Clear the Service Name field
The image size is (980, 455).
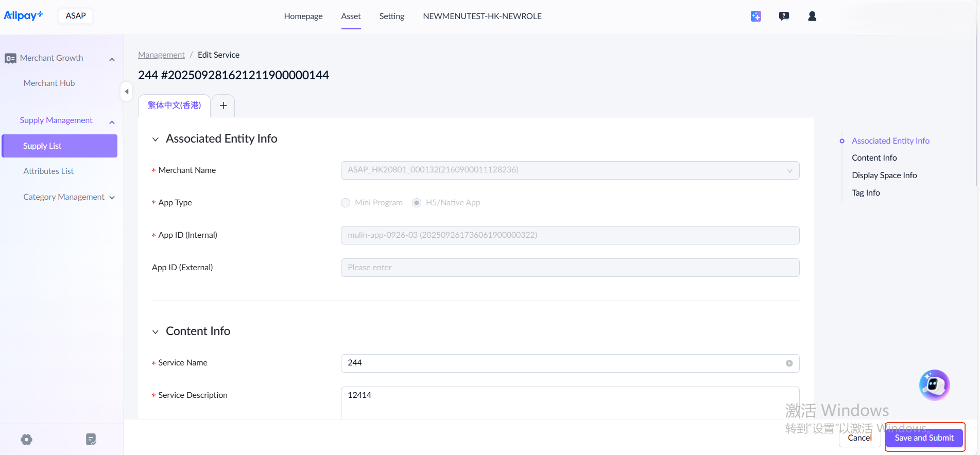pyautogui.click(x=789, y=363)
